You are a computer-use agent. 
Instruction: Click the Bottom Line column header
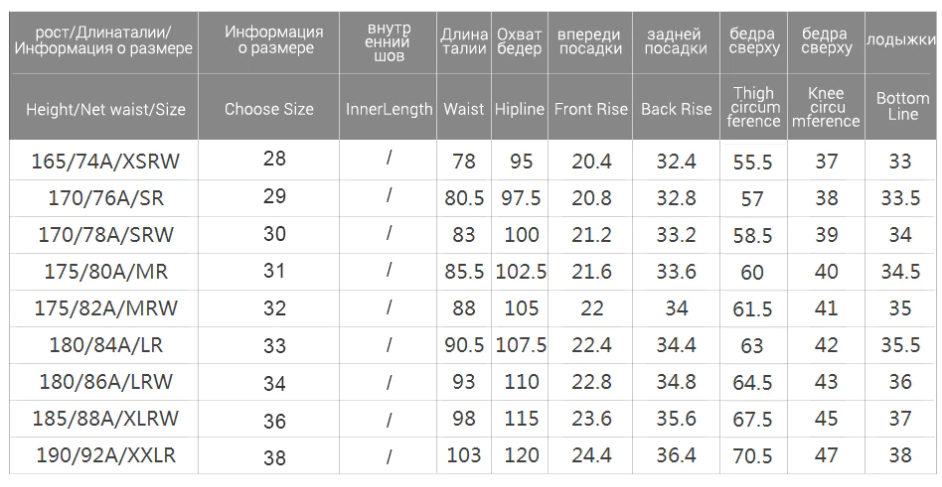tap(902, 108)
